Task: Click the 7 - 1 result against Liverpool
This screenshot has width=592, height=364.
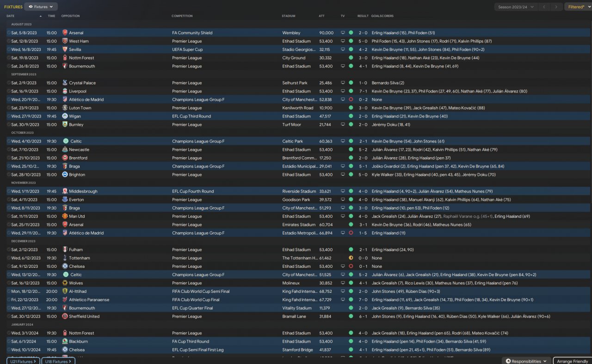Action: [363, 91]
